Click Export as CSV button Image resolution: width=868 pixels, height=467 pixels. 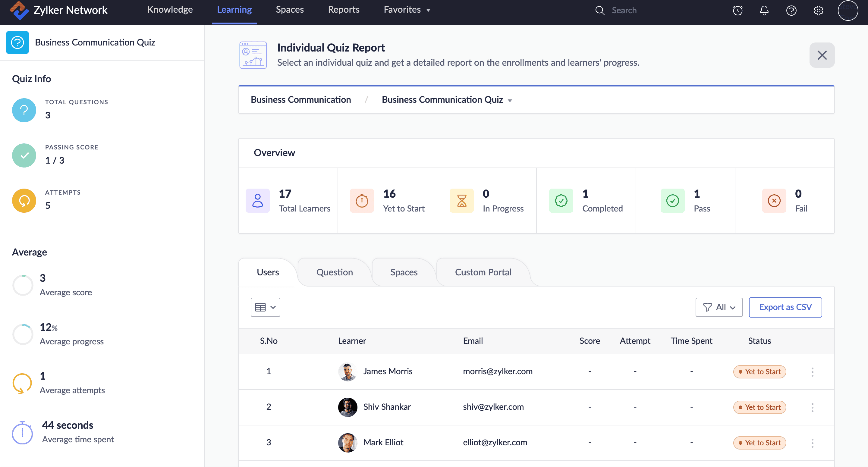(x=785, y=307)
